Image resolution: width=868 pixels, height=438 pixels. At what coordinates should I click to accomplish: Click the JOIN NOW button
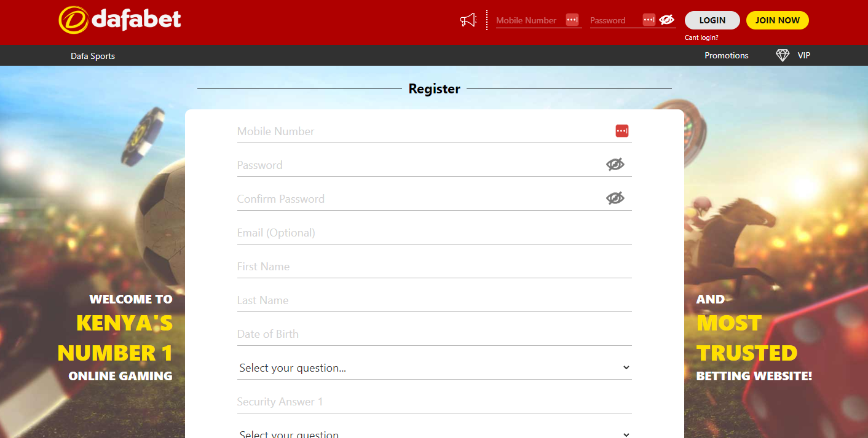point(778,20)
